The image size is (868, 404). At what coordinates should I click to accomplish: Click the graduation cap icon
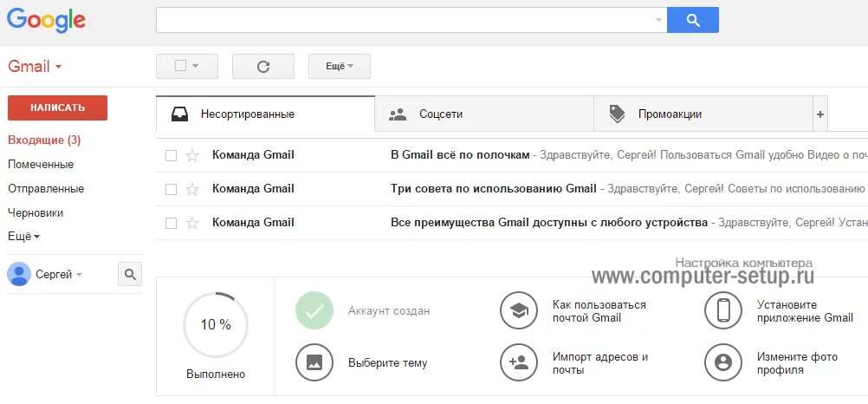click(519, 310)
